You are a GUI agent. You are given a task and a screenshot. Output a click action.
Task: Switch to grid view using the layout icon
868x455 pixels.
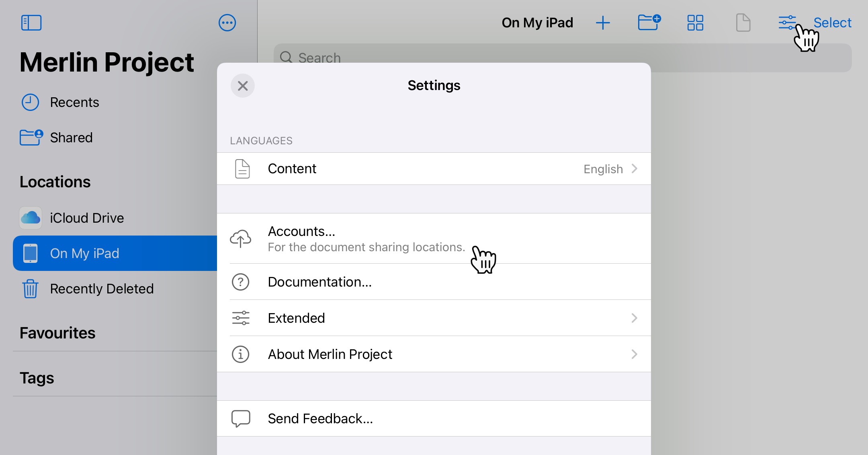pyautogui.click(x=695, y=23)
